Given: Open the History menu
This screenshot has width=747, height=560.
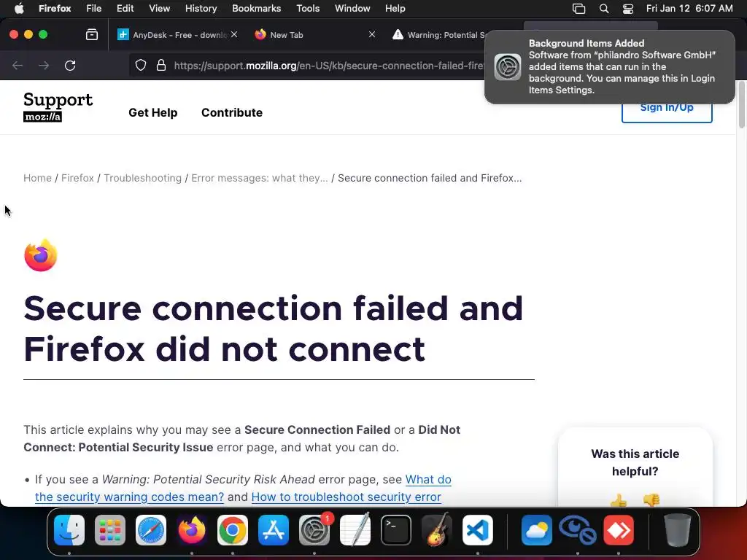Looking at the screenshot, I should tap(201, 9).
